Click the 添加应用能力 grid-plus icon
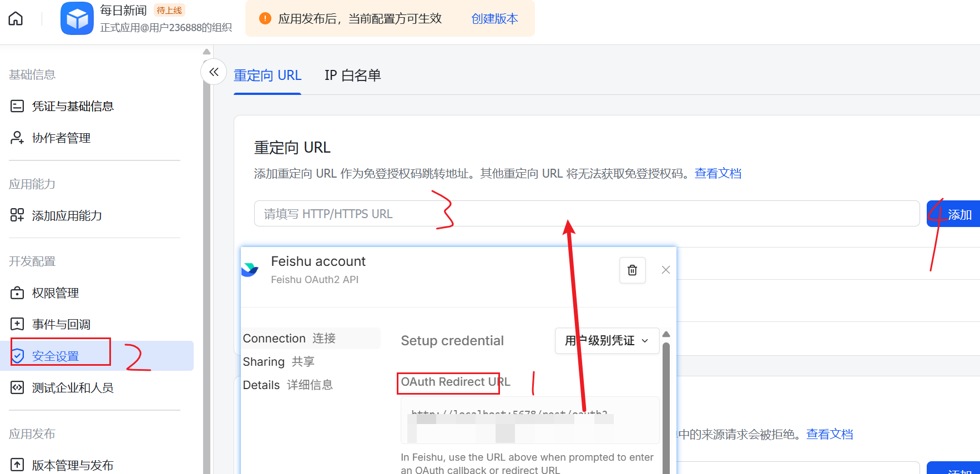The width and height of the screenshot is (980, 474). click(17, 215)
